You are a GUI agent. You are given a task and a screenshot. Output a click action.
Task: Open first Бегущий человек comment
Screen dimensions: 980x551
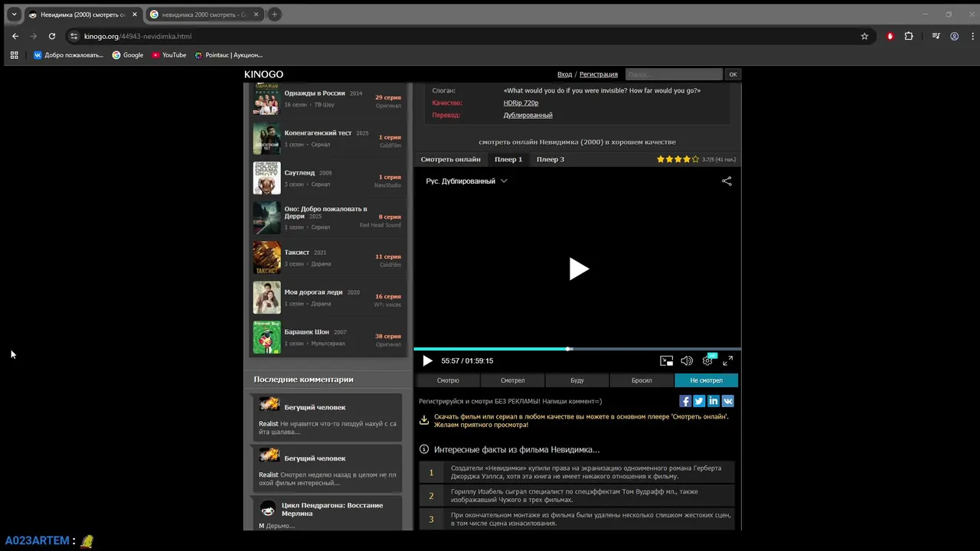point(327,417)
